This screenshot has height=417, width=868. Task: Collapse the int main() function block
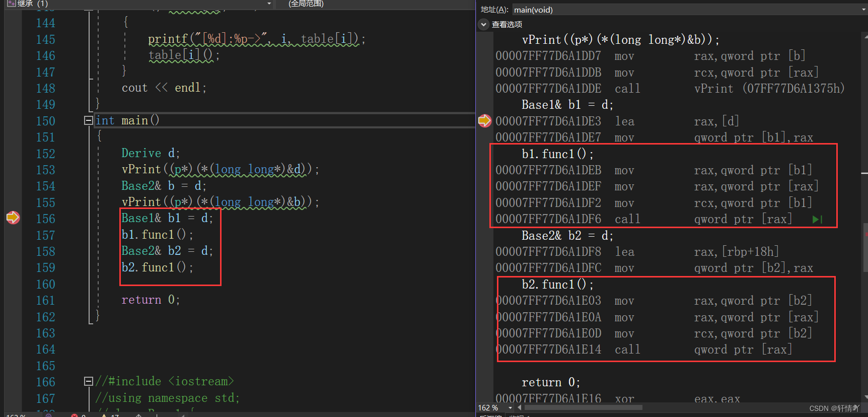89,120
